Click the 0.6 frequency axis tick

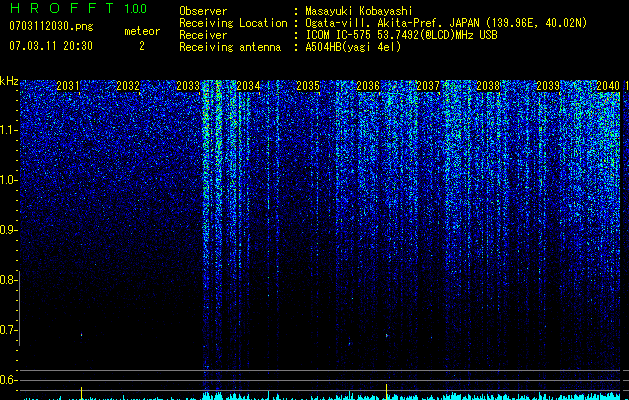(9, 380)
